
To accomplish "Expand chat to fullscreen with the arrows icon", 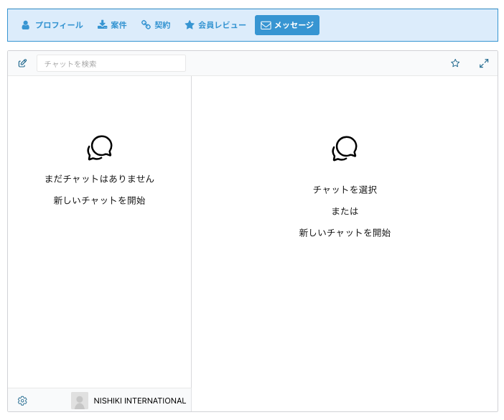I will click(484, 63).
